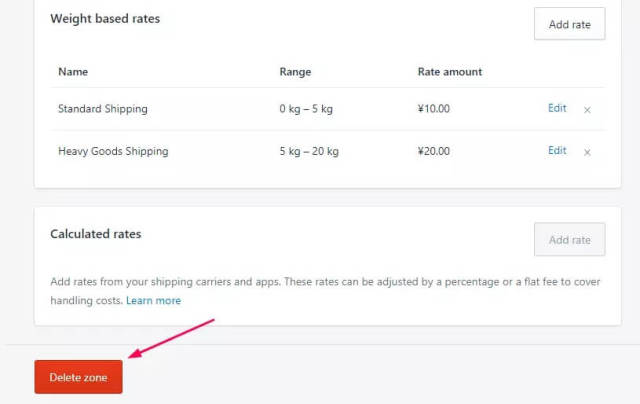
Task: Click the Rate amount column header
Action: (450, 72)
